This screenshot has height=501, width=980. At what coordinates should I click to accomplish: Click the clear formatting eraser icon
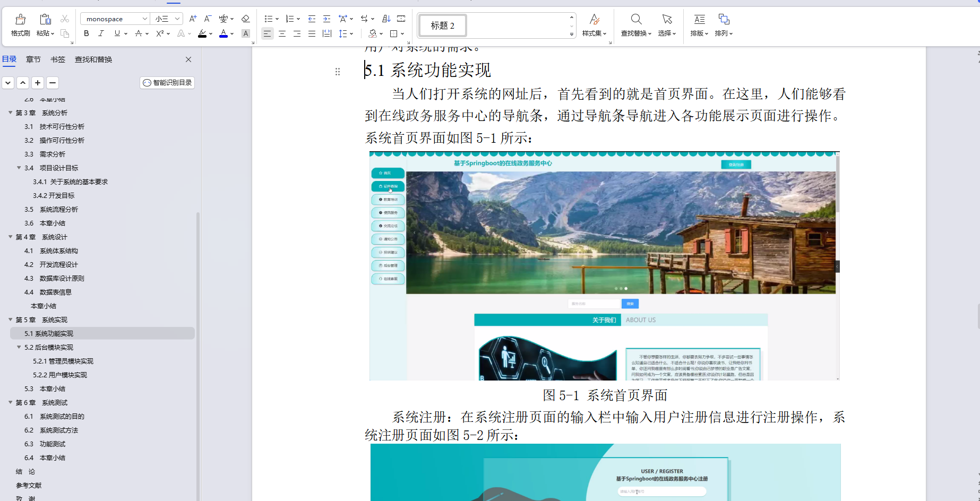coord(245,19)
